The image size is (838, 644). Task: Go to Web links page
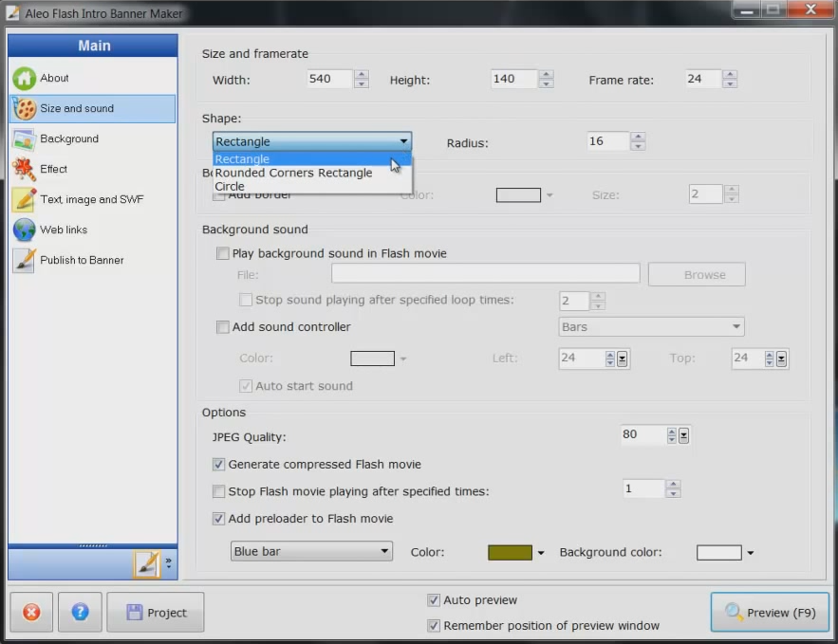(x=92, y=230)
